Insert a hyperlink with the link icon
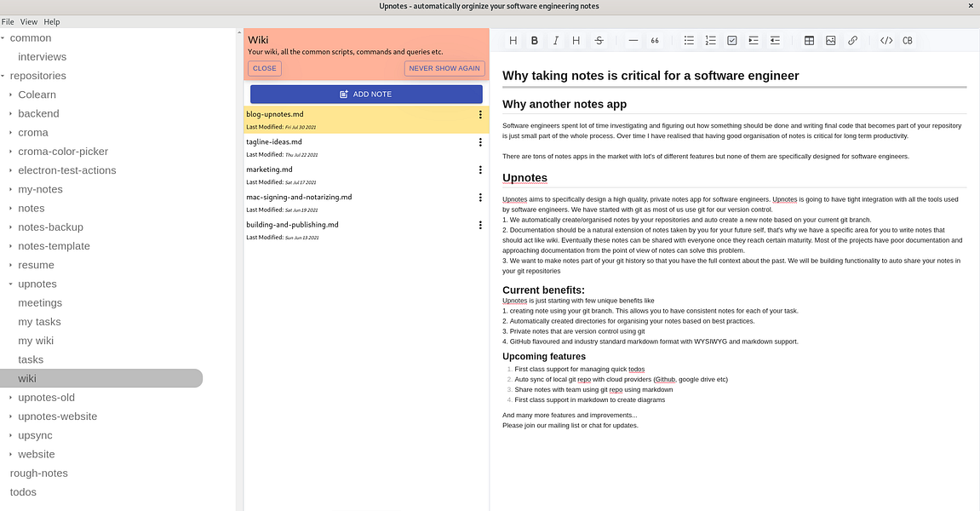The height and width of the screenshot is (511, 980). pyautogui.click(x=852, y=41)
